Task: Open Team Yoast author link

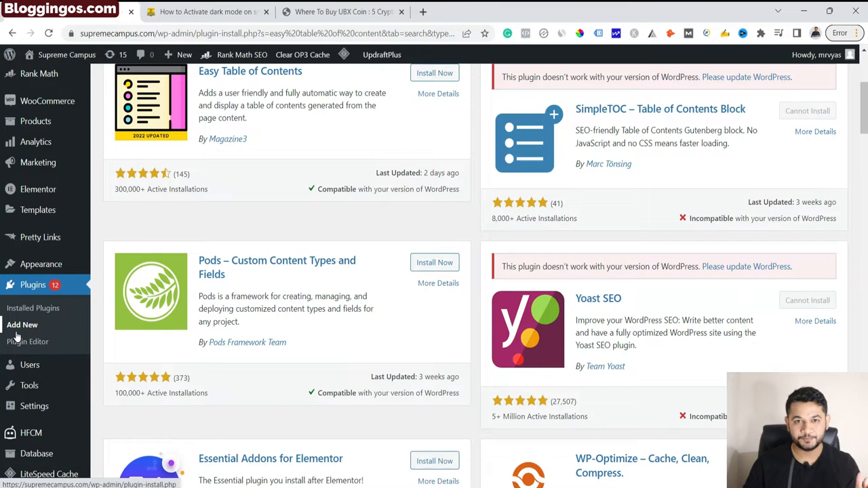Action: [x=606, y=366]
